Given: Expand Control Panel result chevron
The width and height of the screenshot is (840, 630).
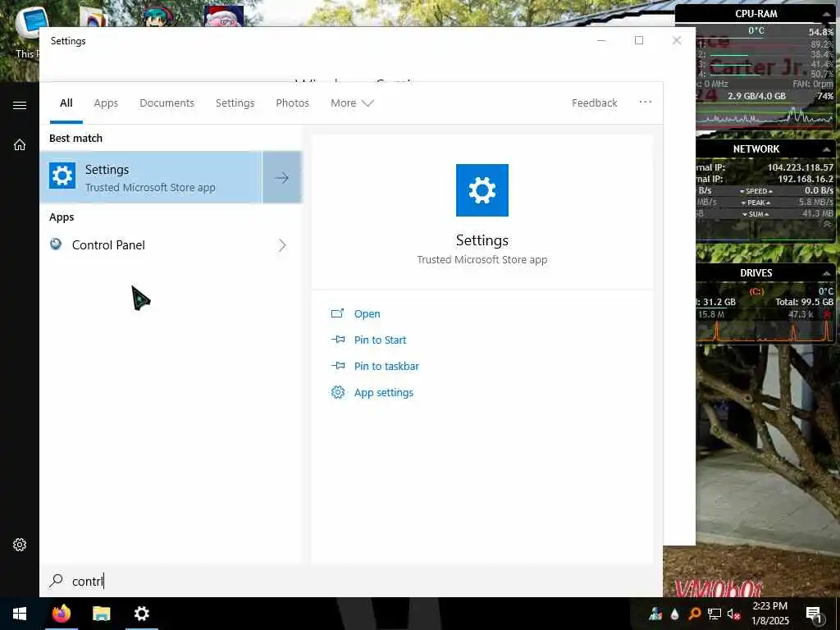Looking at the screenshot, I should coord(282,245).
